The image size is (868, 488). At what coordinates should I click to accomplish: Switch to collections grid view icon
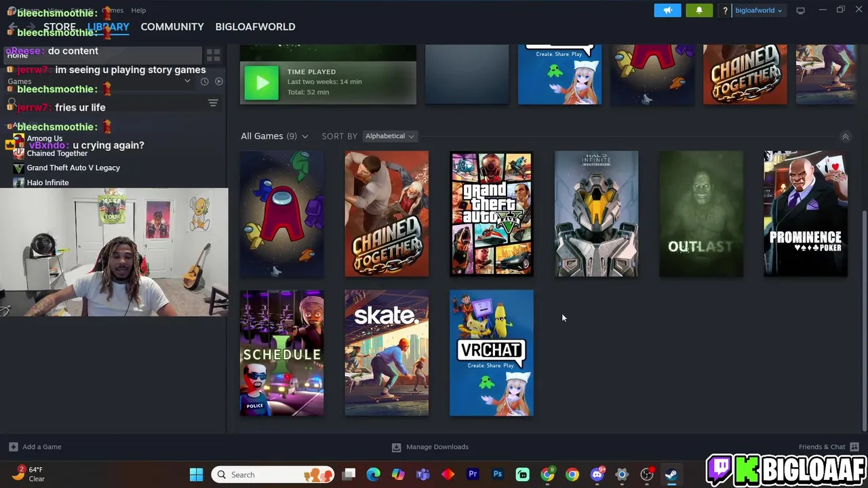tap(213, 55)
